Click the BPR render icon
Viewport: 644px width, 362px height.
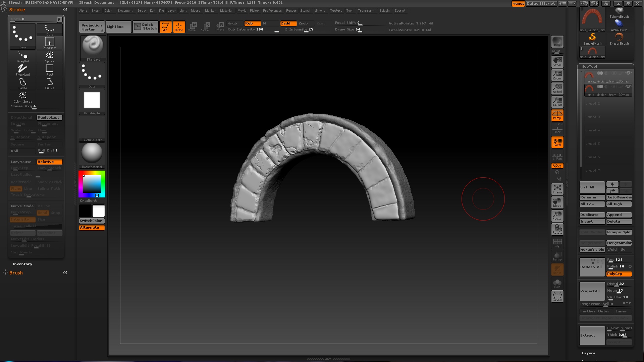tap(557, 42)
